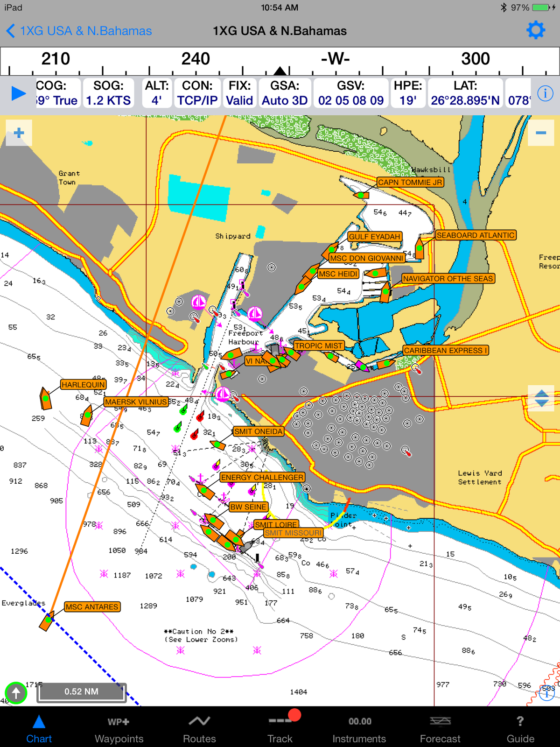The image size is (560, 747).
Task: Select the MSC HEIDI vessel label
Action: pos(338,274)
